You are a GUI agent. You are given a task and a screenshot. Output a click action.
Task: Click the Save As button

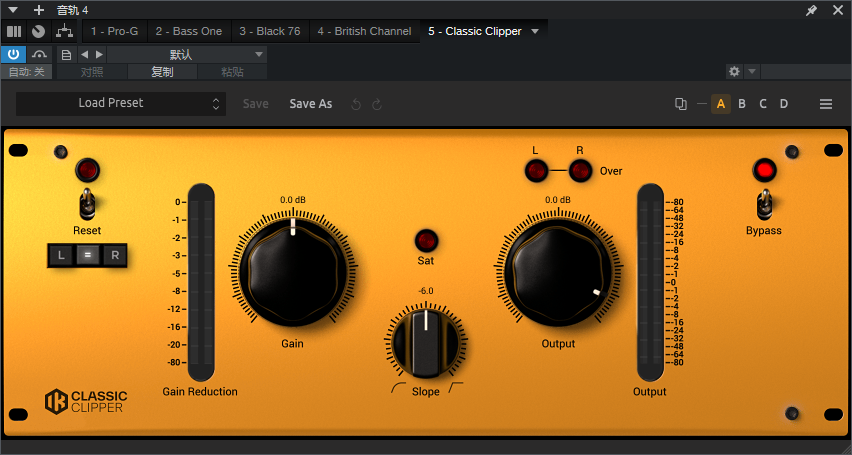pyautogui.click(x=310, y=104)
